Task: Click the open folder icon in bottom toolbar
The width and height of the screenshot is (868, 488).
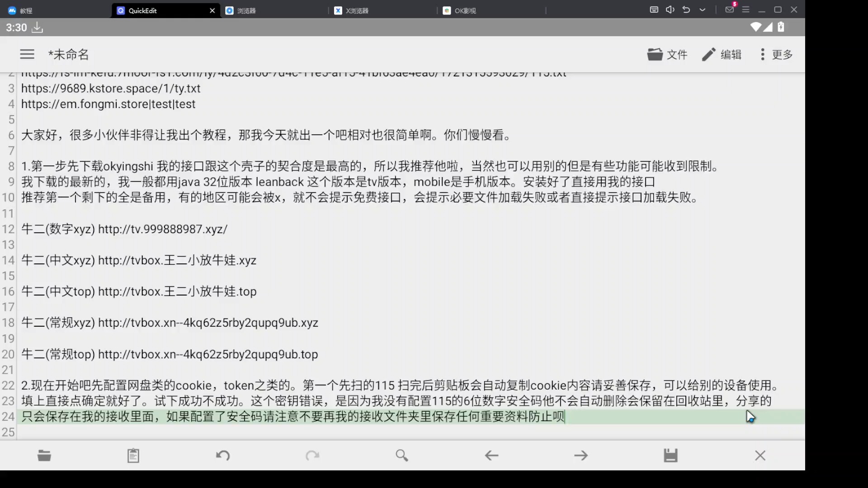Action: (44, 455)
